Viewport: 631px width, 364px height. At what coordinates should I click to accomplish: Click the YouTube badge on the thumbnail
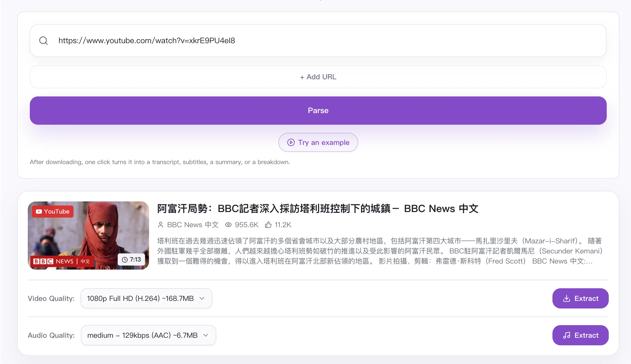coord(53,212)
